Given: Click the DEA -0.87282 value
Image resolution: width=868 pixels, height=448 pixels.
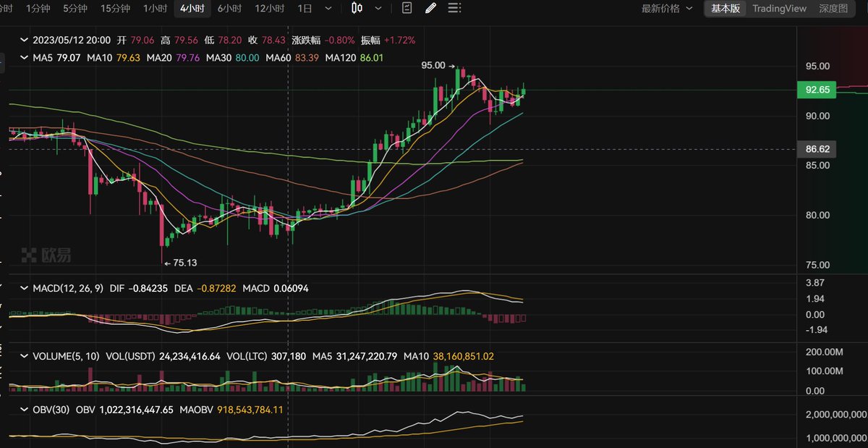Looking at the screenshot, I should click(205, 288).
